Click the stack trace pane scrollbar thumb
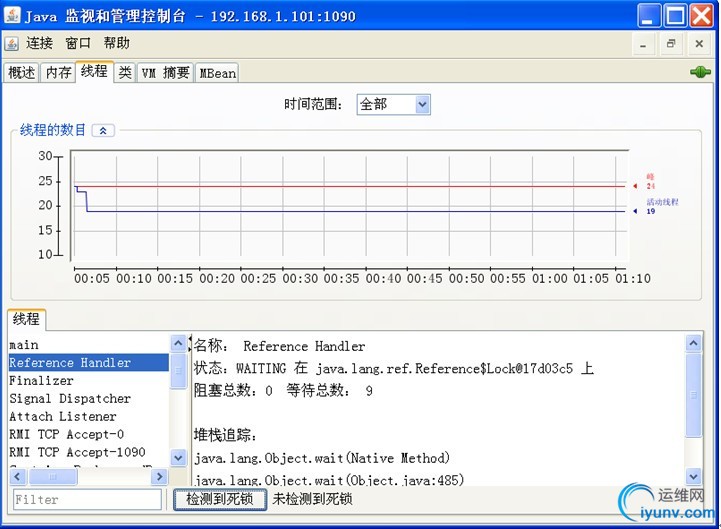This screenshot has width=721, height=529. coord(693,395)
